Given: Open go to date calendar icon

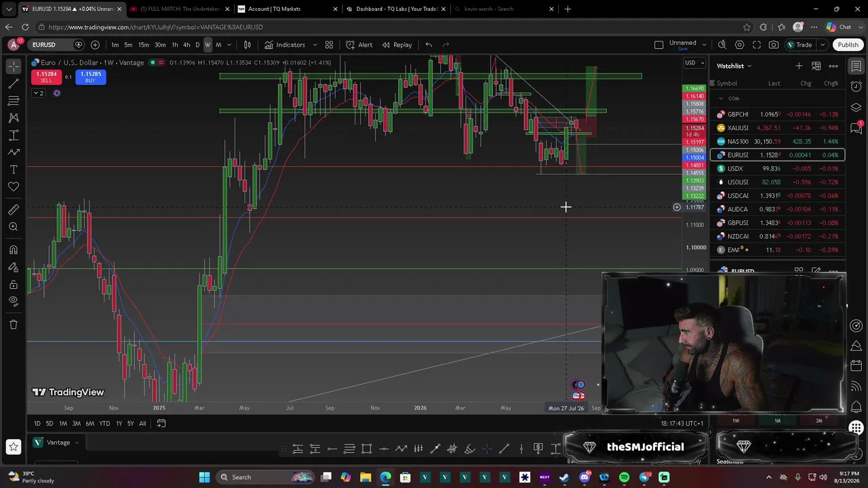Looking at the screenshot, I should pos(161,424).
